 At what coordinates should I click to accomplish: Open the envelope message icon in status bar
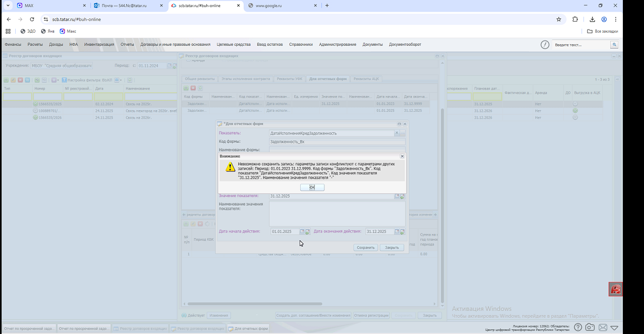click(602, 328)
